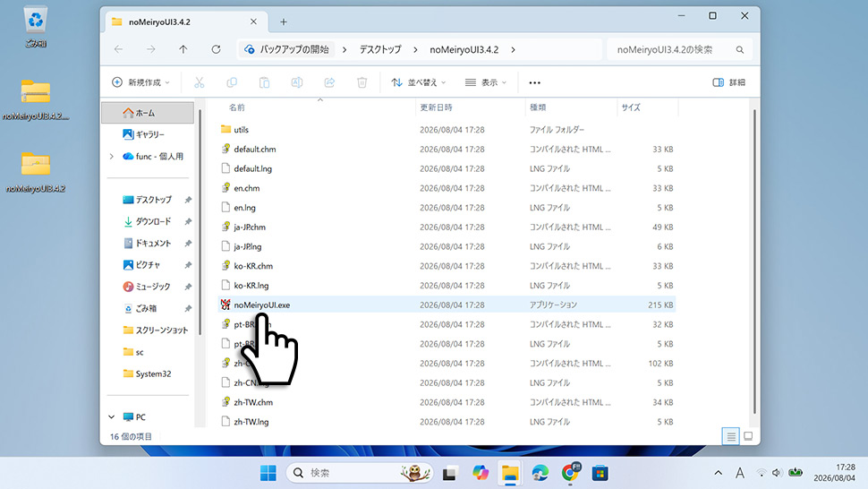The width and height of the screenshot is (868, 489).
Task: Select the noMeiryoUI zip archive on the desktop
Action: 36,99
